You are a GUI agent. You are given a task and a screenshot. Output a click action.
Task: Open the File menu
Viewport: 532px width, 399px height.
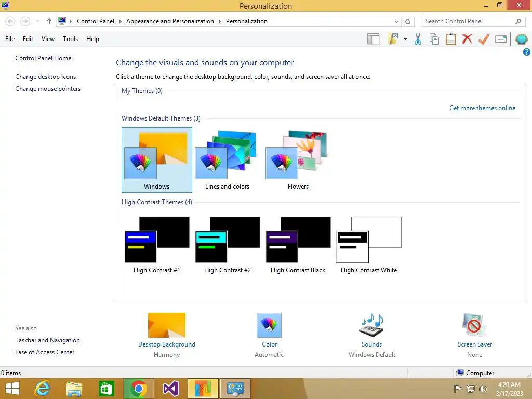point(10,39)
